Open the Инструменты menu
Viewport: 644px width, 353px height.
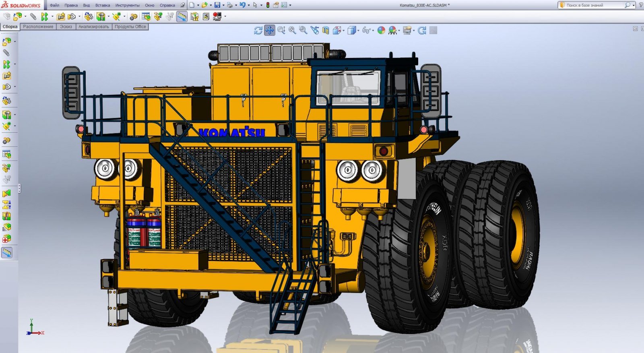click(x=127, y=5)
